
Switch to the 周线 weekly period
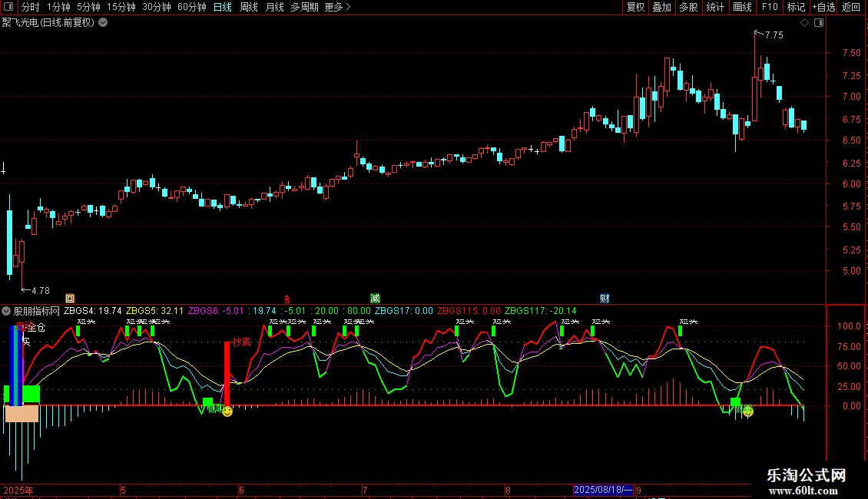click(249, 8)
